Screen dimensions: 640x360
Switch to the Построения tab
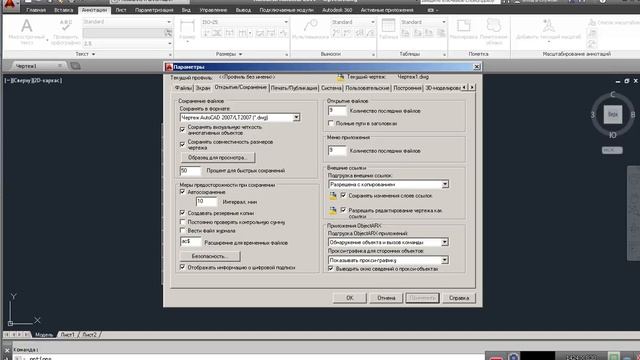(407, 88)
